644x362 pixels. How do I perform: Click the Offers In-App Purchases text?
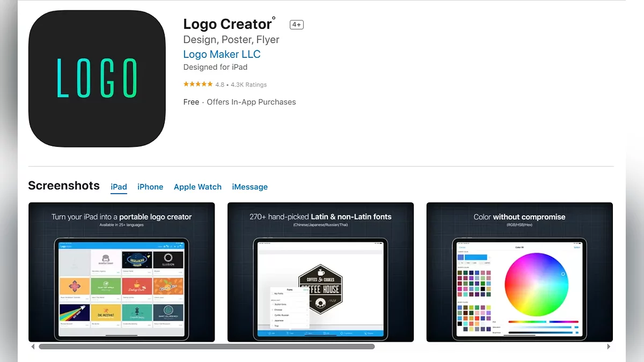click(x=251, y=102)
